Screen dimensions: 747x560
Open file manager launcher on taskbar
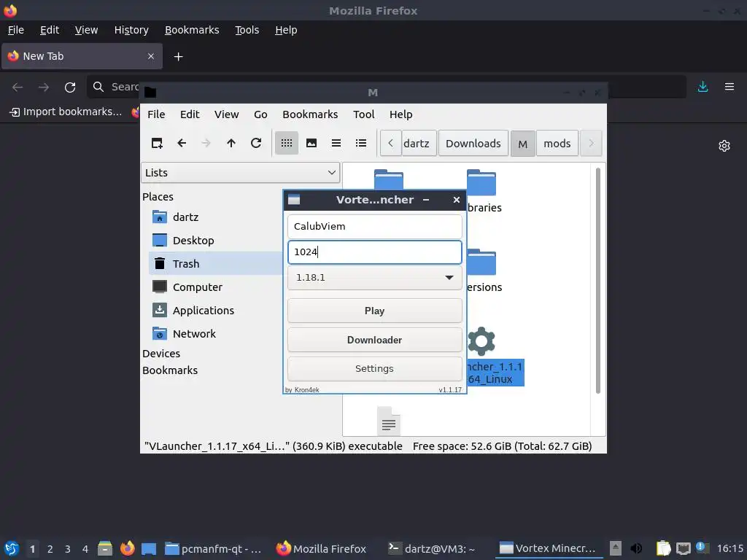click(105, 548)
